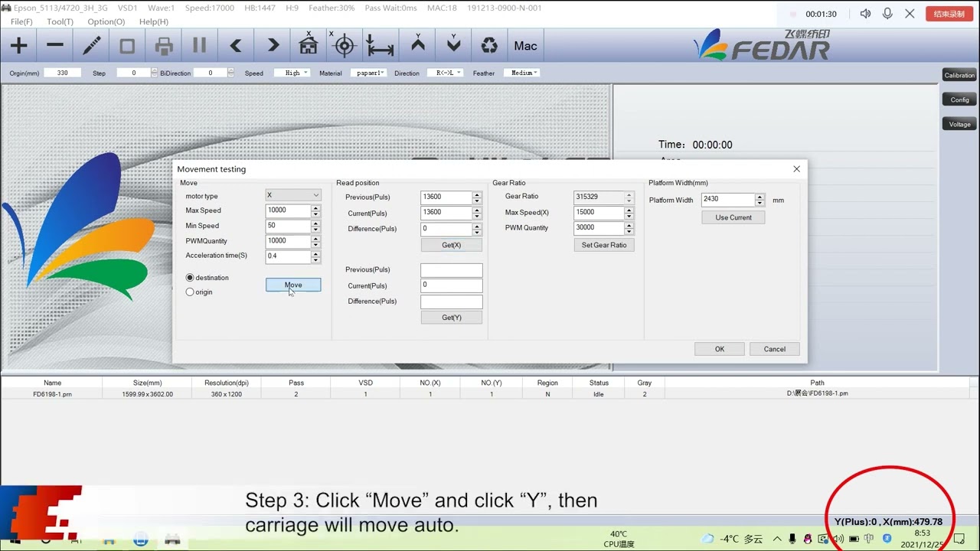Open the Feather Medium dropdown
The height and width of the screenshot is (551, 980).
point(521,73)
